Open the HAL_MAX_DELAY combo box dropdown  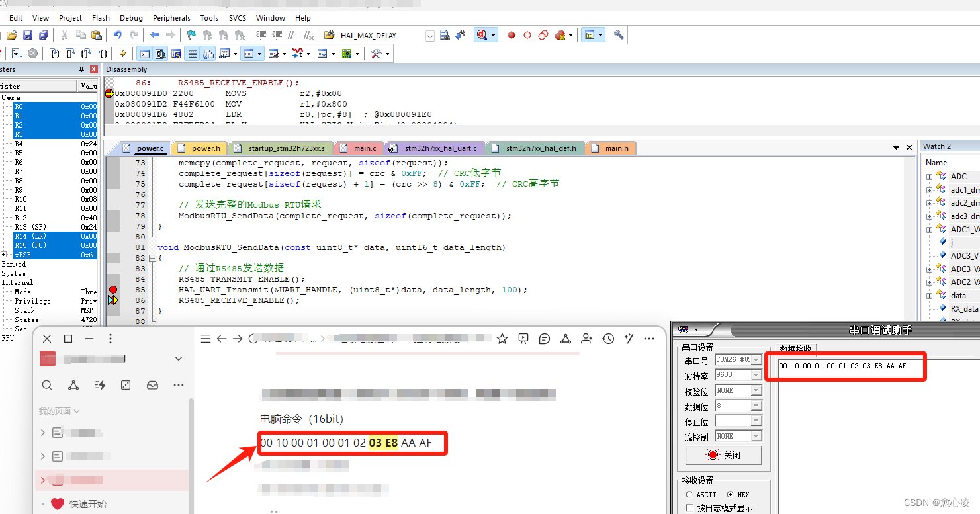[x=429, y=35]
